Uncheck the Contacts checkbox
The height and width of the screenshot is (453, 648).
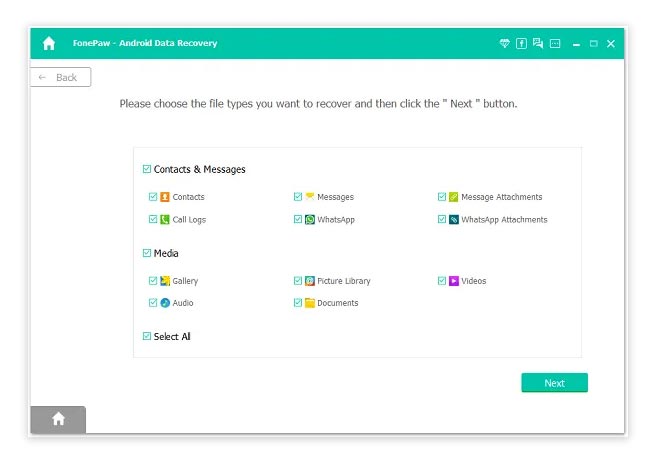click(x=153, y=196)
